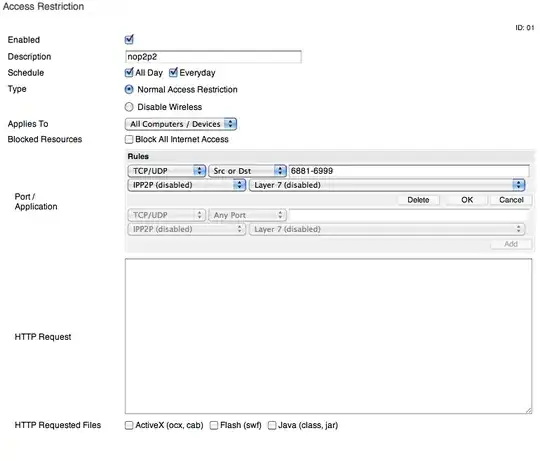Open the active rule's Layer 7 (disabled) dropdown
The width and height of the screenshot is (540, 461).
coord(387,185)
